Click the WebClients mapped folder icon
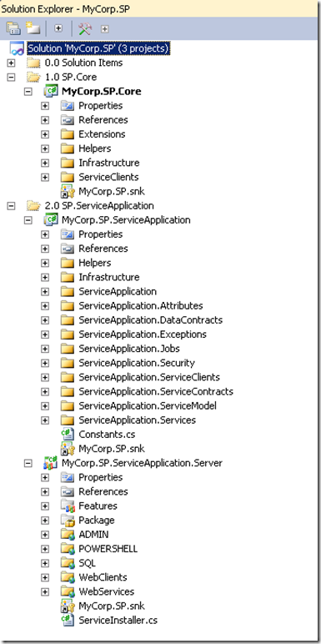This screenshot has height=644, width=321. [x=68, y=577]
